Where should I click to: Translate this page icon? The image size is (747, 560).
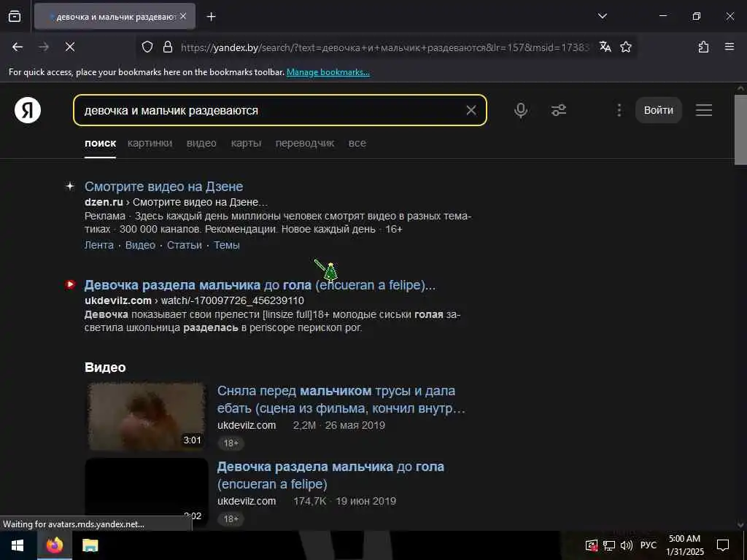[x=605, y=47]
